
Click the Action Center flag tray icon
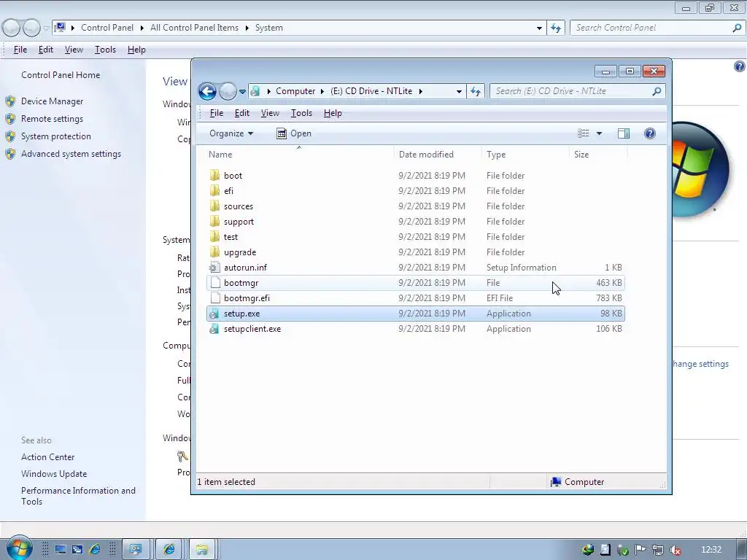[640, 550]
